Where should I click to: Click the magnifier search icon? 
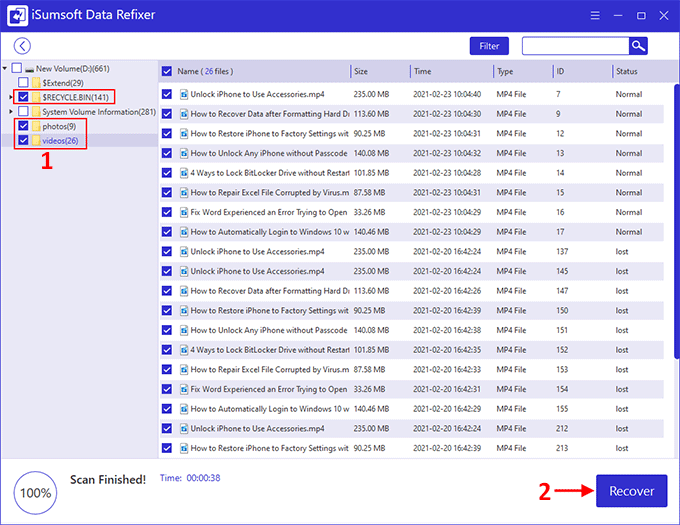tap(638, 46)
